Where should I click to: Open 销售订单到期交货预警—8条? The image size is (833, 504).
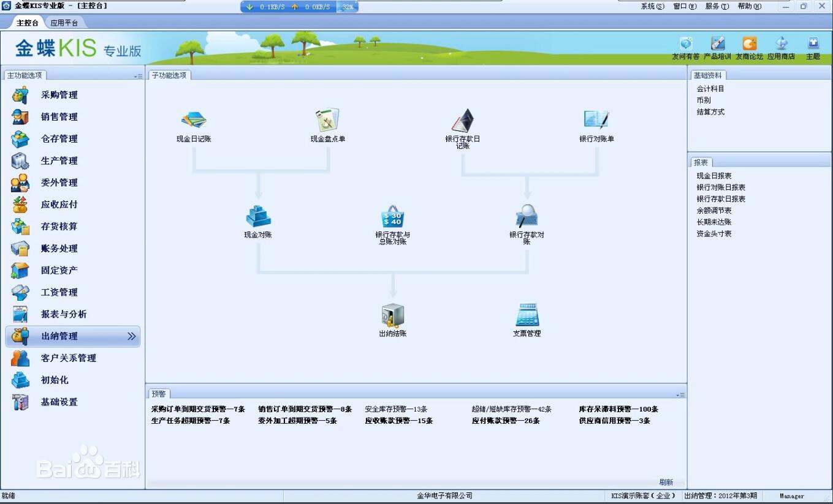[305, 409]
